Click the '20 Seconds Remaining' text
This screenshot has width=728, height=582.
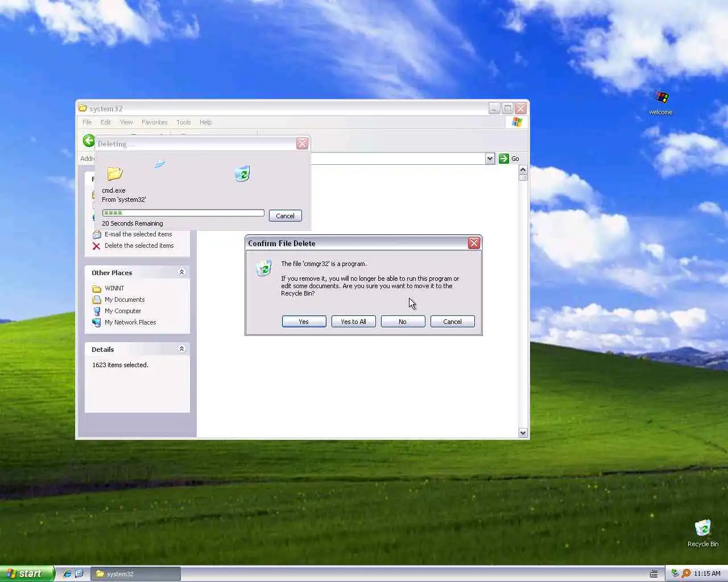coord(133,223)
